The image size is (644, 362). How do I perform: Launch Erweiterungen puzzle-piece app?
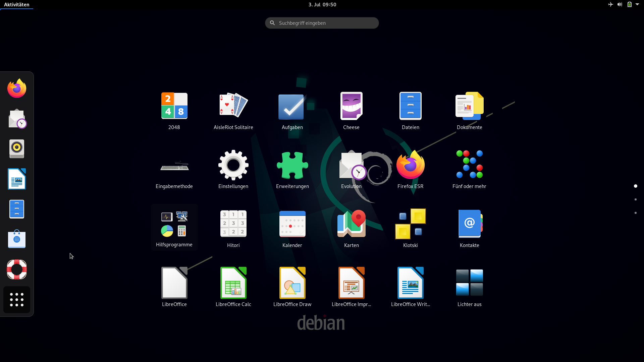[292, 170]
